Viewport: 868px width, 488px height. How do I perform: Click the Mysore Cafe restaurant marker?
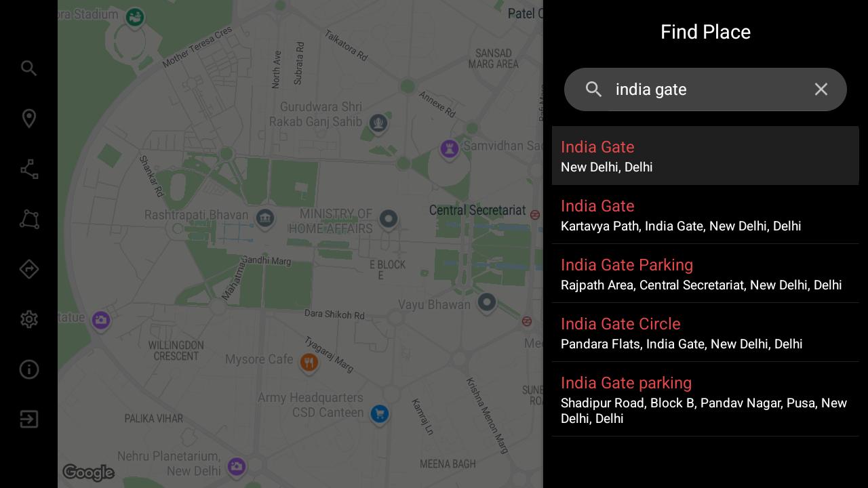click(309, 363)
